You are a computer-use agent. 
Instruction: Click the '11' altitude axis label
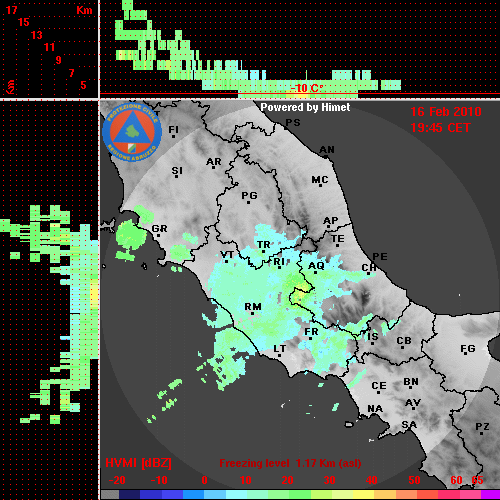pyautogui.click(x=49, y=47)
